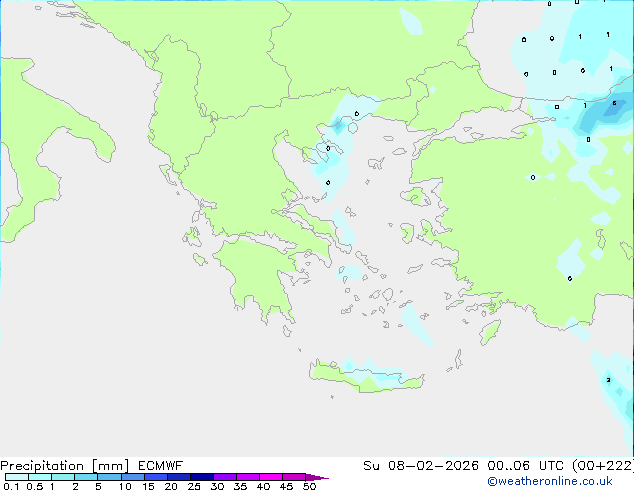Viewport: 634px width, 490px height.
Task: Click the 35–40 mm legend swatch
Action: 247,477
